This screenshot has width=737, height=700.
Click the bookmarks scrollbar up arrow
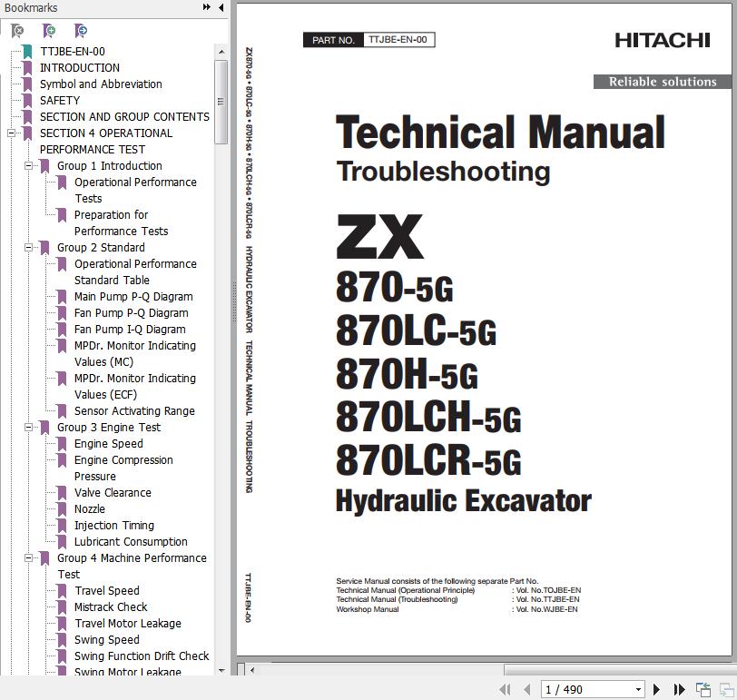(x=221, y=51)
